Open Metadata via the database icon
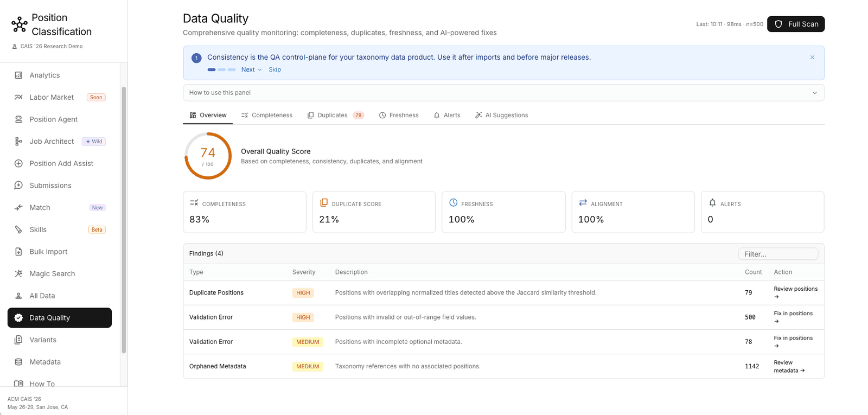Viewport: 868px width, 415px height. pyautogui.click(x=18, y=362)
